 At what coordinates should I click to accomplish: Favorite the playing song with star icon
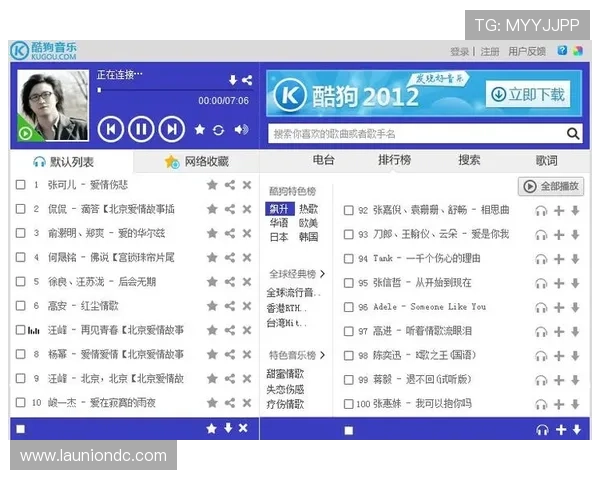pyautogui.click(x=200, y=130)
